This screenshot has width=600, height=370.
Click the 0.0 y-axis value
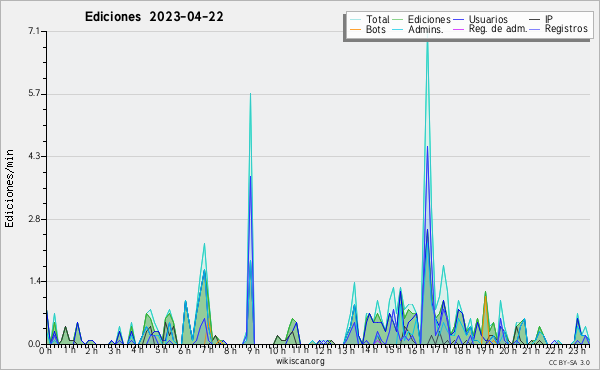[x=34, y=344]
